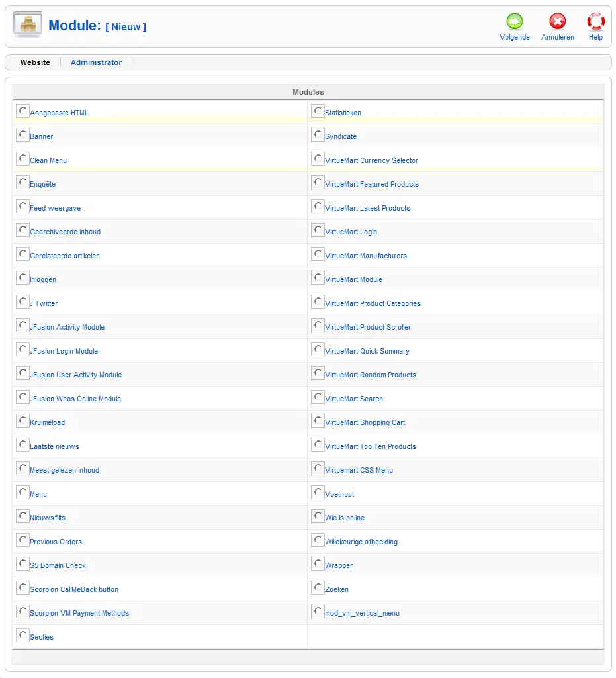Open the Scorpion VM Payment Methods link

point(79,613)
